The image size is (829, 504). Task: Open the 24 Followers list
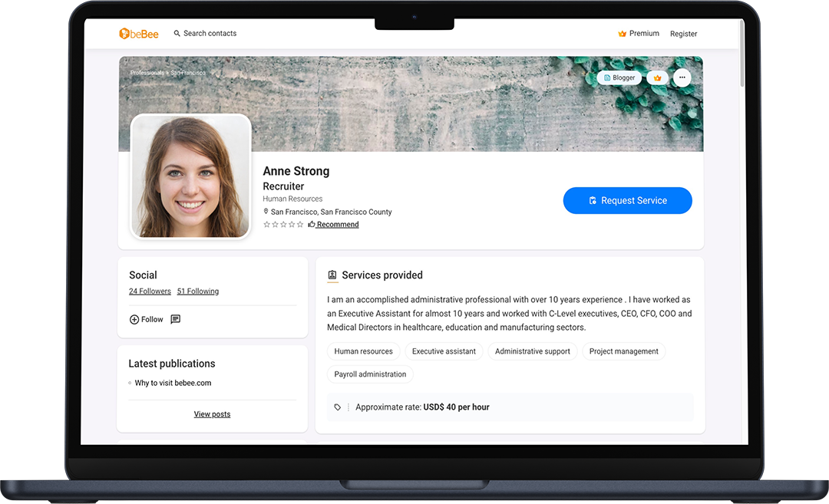[150, 292]
